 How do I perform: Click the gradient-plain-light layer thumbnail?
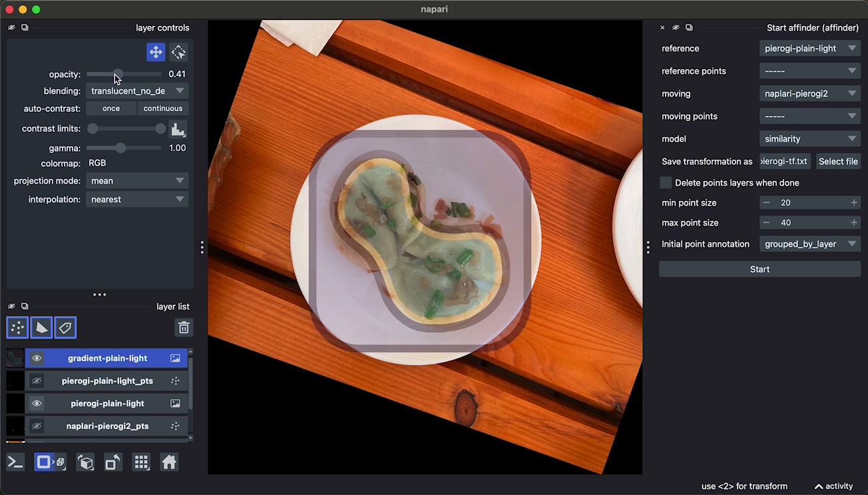click(x=15, y=358)
